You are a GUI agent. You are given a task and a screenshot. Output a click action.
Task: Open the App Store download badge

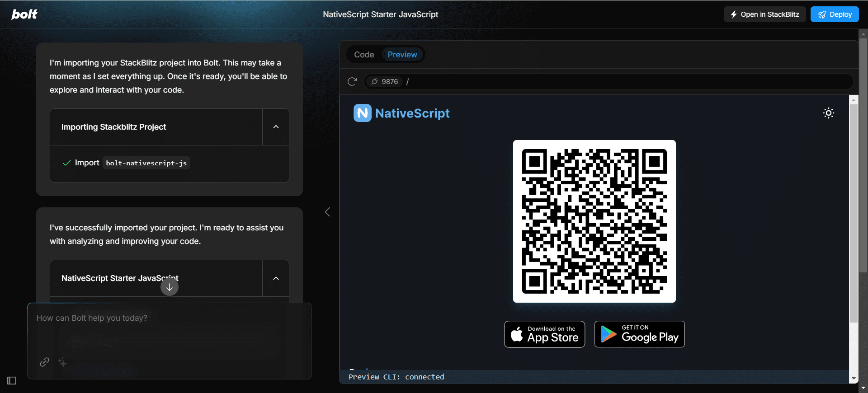544,334
